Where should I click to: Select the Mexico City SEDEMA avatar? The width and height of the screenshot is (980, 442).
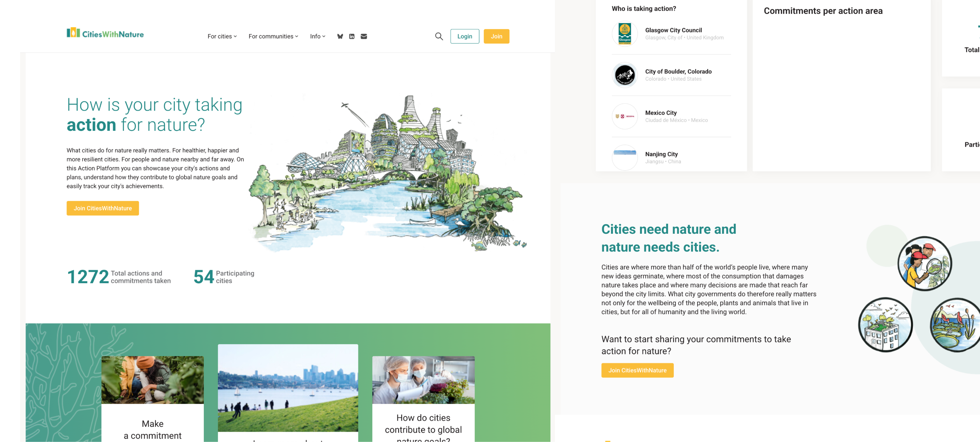625,116
